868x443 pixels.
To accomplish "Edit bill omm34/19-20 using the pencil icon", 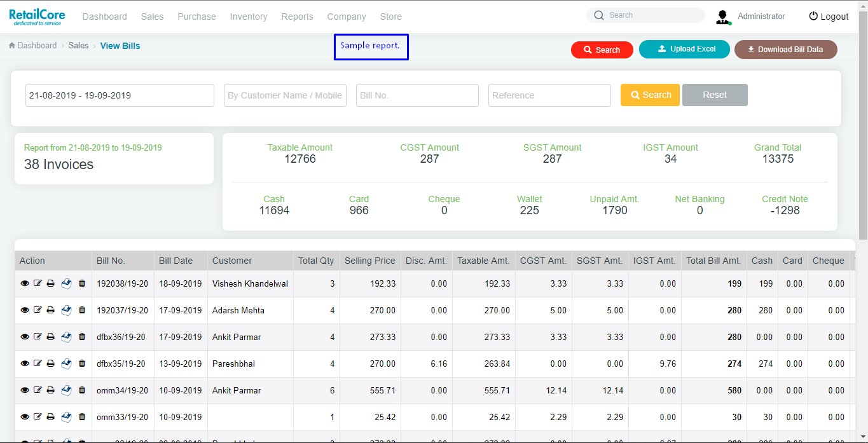I will 38,390.
